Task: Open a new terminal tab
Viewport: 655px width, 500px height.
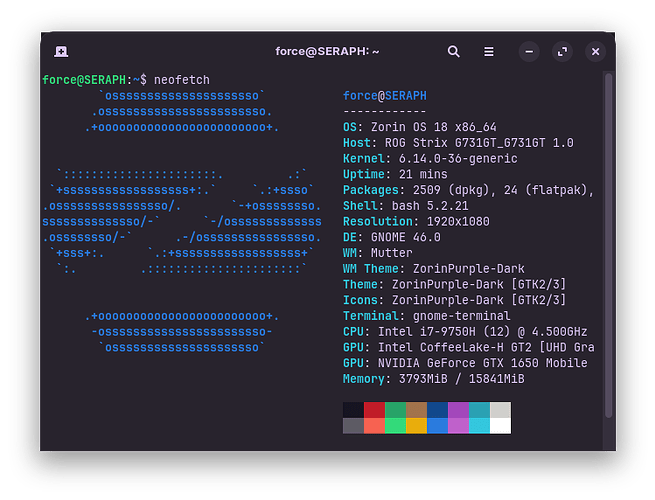Action: point(61,51)
